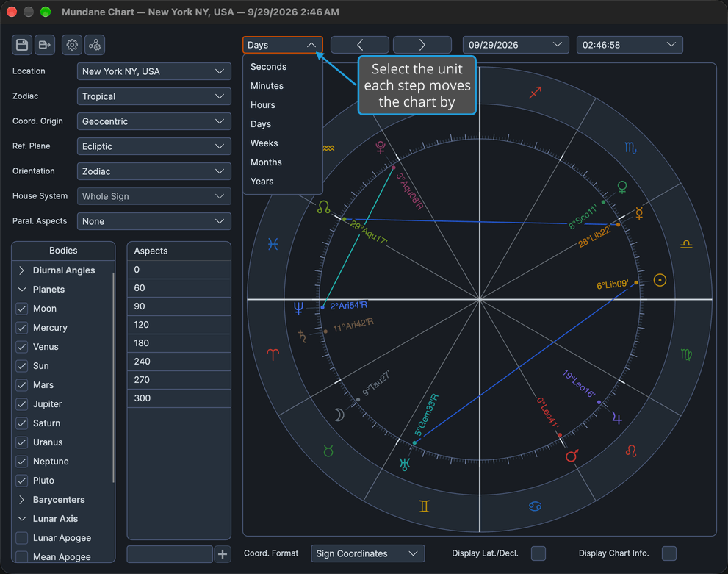The width and height of the screenshot is (728, 574).
Task: Click the Venus glyph in the chart
Action: (622, 187)
